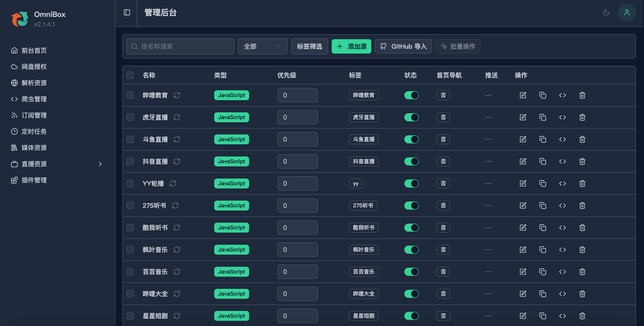Click the yy tag badge
This screenshot has height=326, width=644.
[356, 183]
